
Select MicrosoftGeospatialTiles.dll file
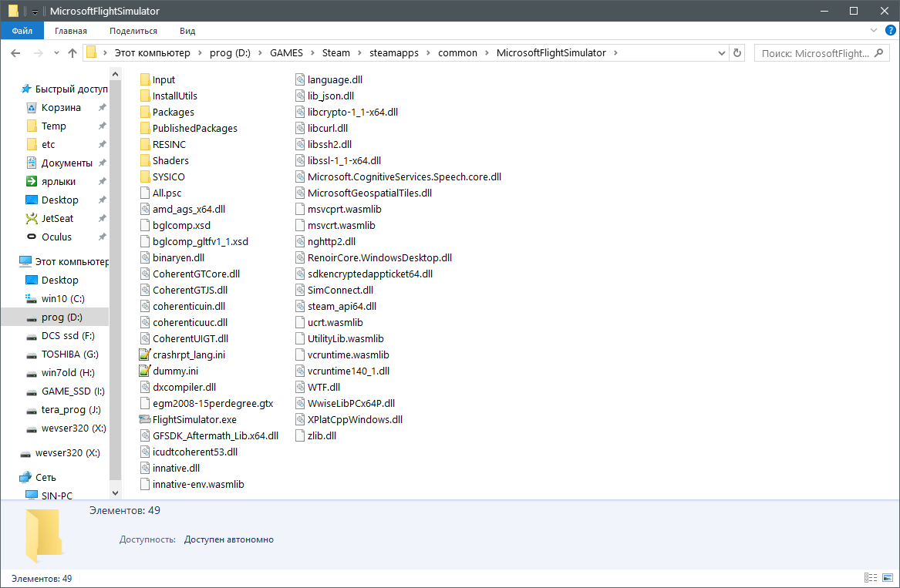coord(363,193)
